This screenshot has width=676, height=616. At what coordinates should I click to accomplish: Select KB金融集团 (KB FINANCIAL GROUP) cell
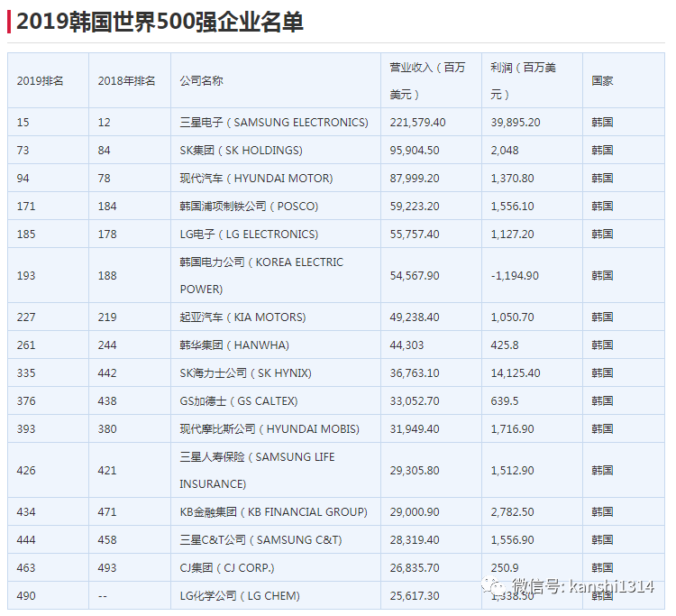coord(274,512)
